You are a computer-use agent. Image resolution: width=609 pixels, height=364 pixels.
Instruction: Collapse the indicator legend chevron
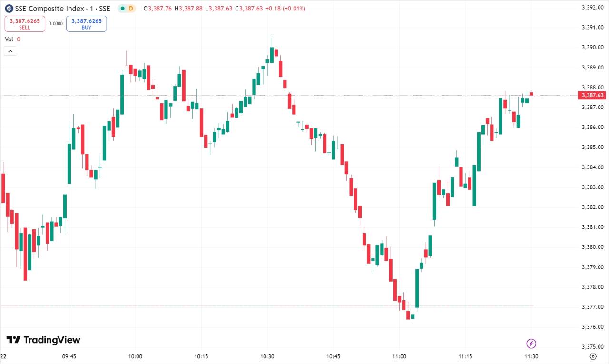10,51
